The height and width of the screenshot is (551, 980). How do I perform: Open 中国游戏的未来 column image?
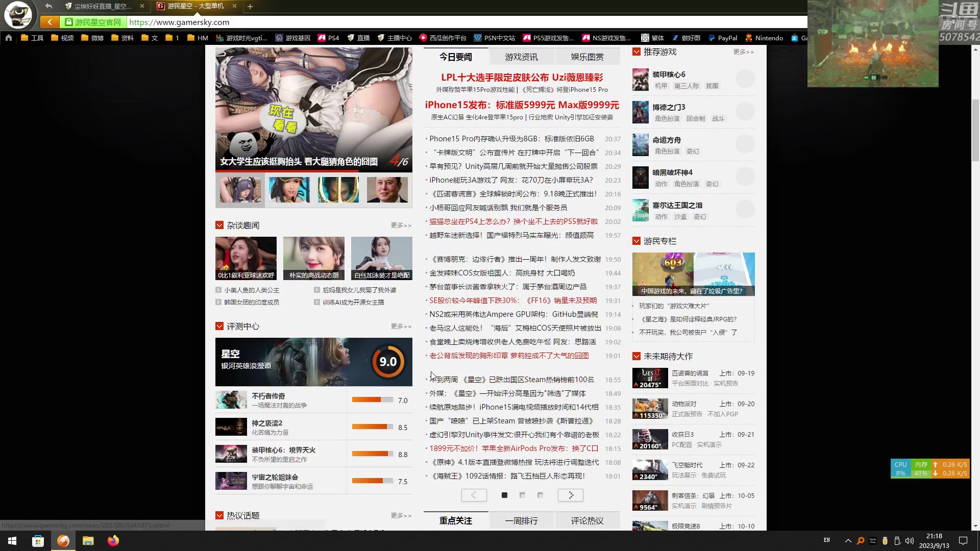click(x=693, y=274)
